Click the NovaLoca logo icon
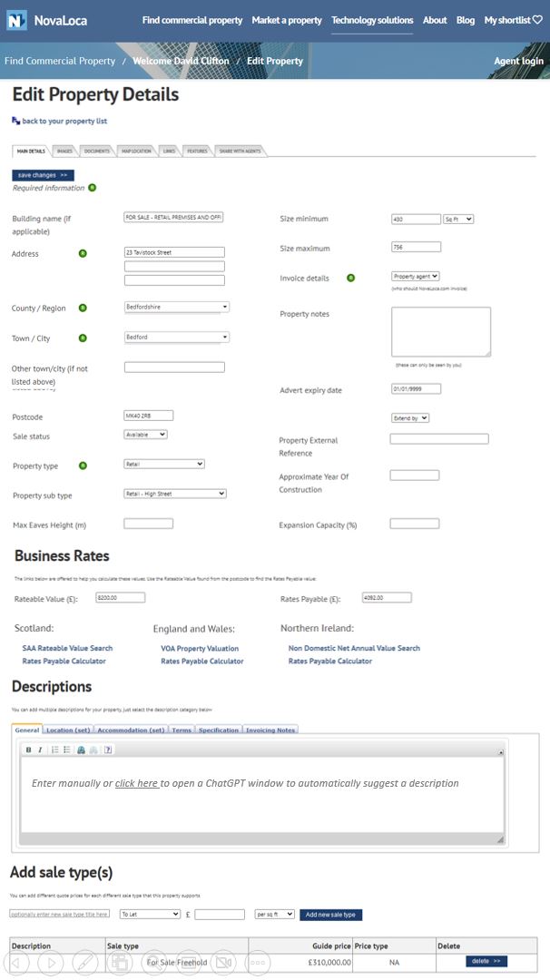The height and width of the screenshot is (980, 550). coord(15,20)
